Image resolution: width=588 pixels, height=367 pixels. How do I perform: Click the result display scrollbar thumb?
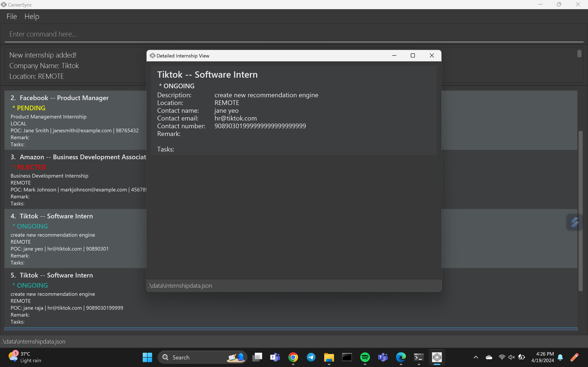click(579, 54)
